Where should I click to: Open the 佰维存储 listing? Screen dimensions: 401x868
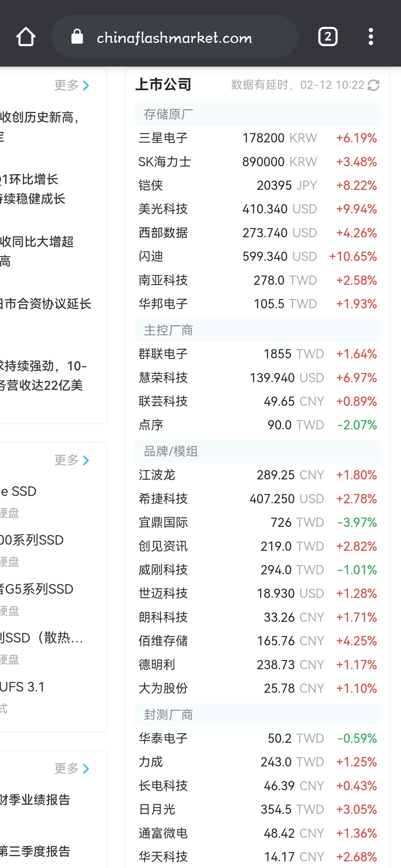coord(257,641)
